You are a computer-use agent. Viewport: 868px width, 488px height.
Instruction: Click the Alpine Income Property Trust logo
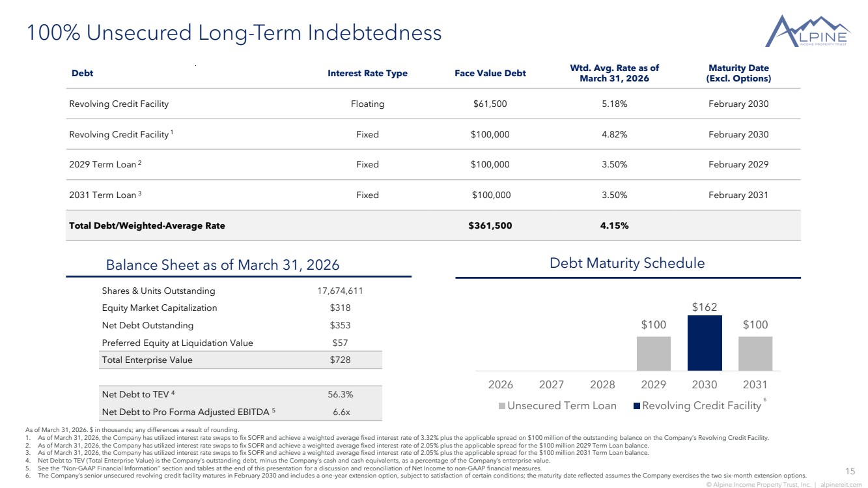point(808,31)
